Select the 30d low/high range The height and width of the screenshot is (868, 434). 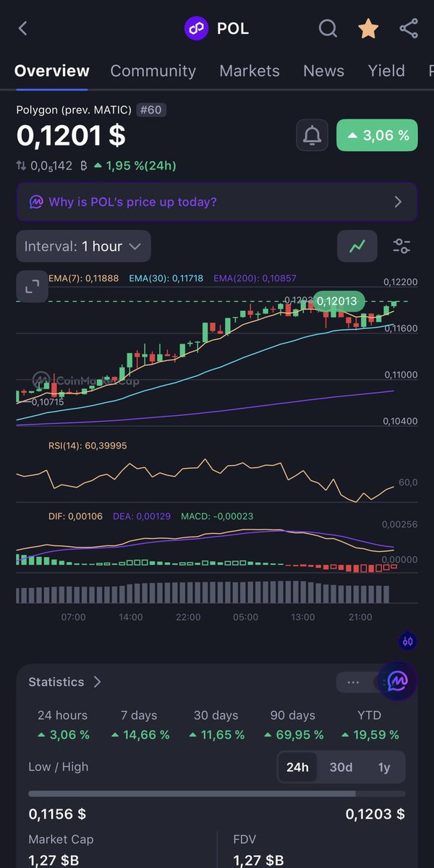(x=341, y=767)
